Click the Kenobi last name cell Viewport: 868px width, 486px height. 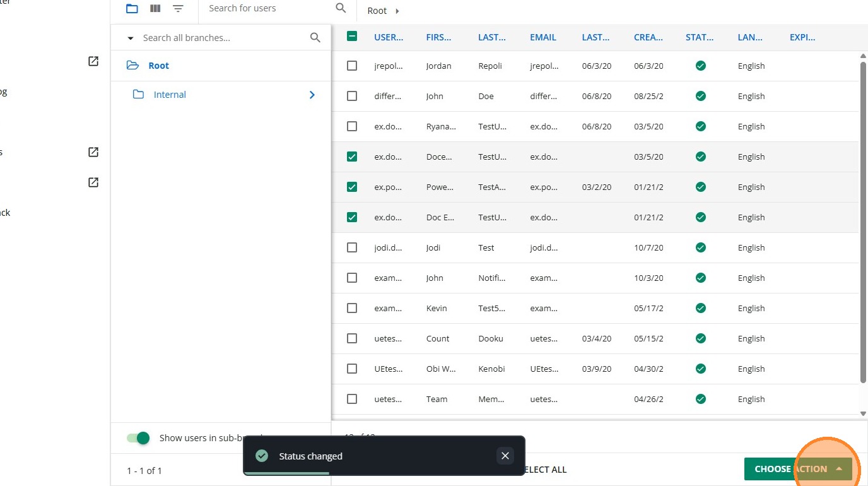491,369
